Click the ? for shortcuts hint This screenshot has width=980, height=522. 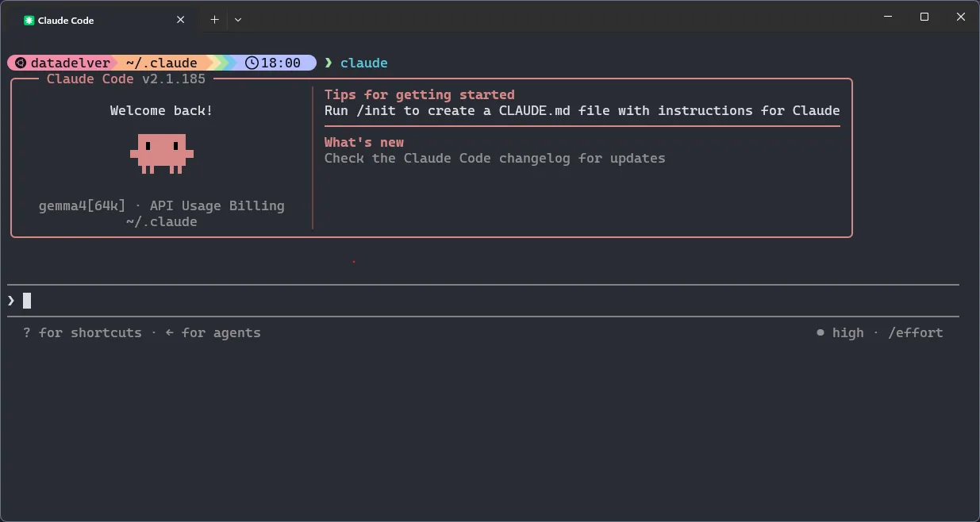click(83, 332)
